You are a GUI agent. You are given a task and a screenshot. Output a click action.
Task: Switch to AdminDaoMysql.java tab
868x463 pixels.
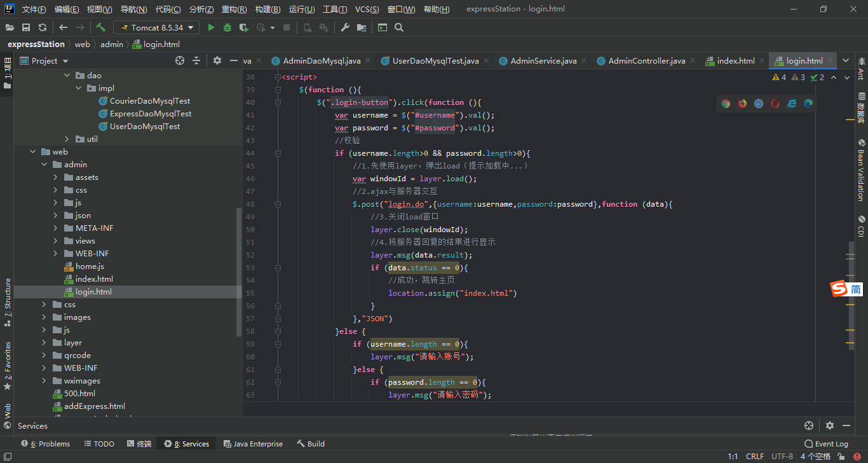322,60
